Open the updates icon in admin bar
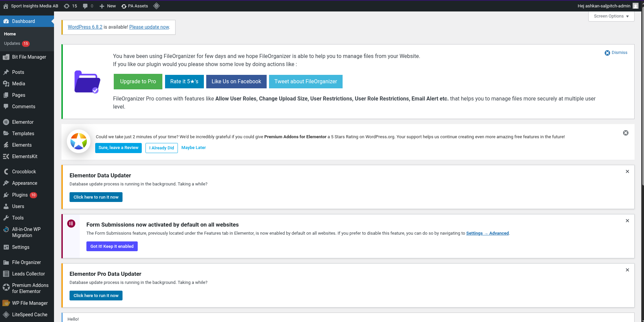 click(x=67, y=6)
